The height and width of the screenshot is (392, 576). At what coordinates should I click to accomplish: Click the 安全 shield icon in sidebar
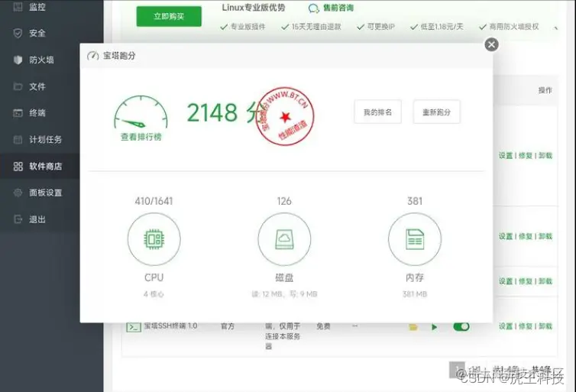pyautogui.click(x=18, y=33)
